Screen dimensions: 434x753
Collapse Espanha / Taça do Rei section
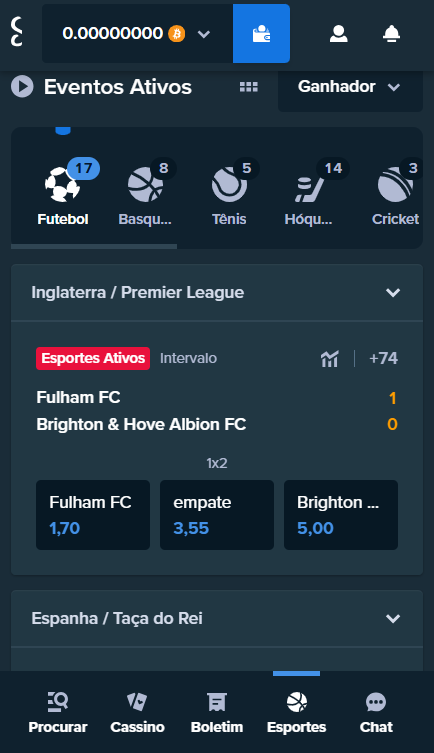point(393,619)
